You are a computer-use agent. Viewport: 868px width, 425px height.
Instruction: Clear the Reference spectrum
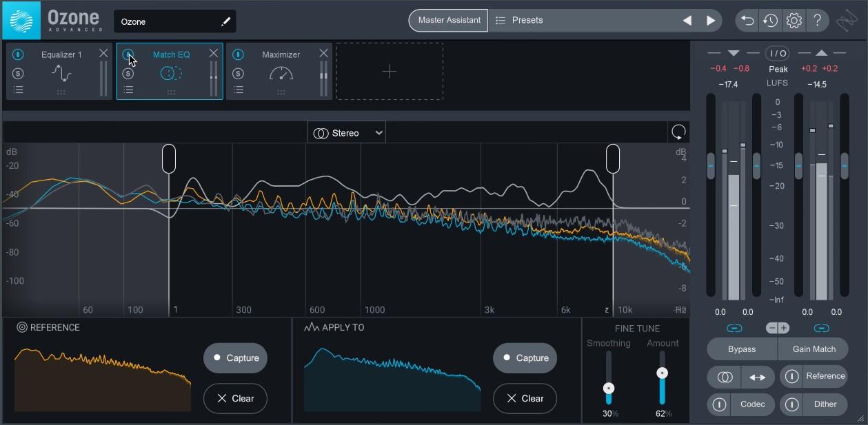pos(235,398)
